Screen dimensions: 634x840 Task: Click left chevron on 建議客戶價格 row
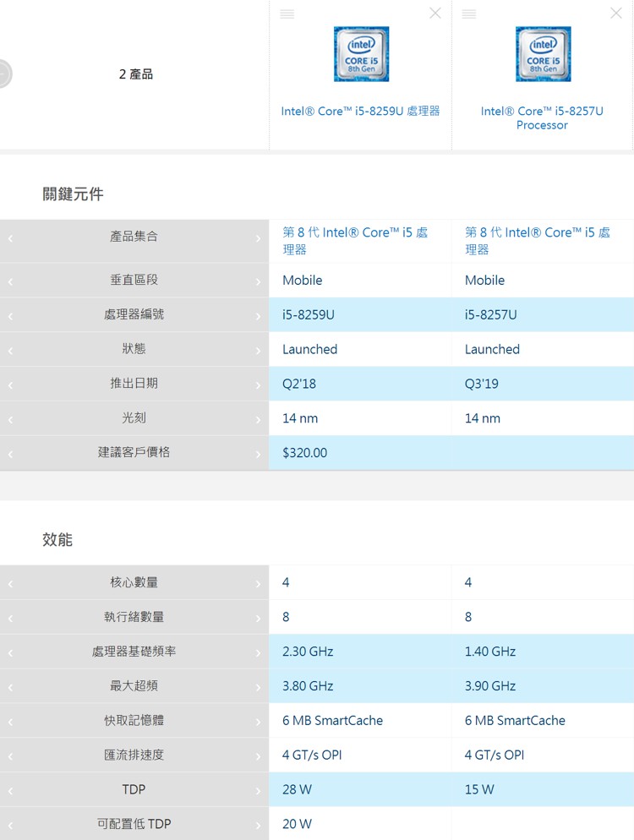point(10,455)
